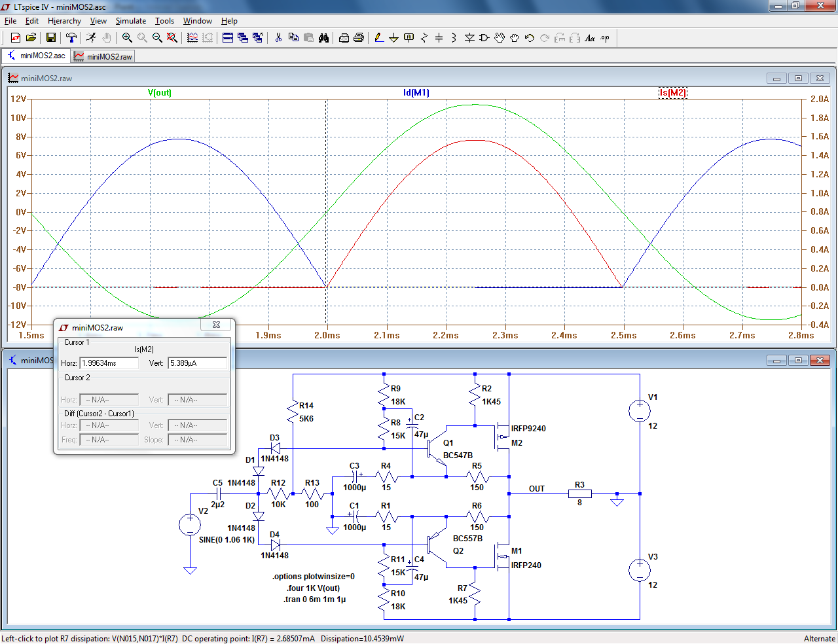Click the Print icon
Screen dimensions: 838x644
(x=359, y=38)
